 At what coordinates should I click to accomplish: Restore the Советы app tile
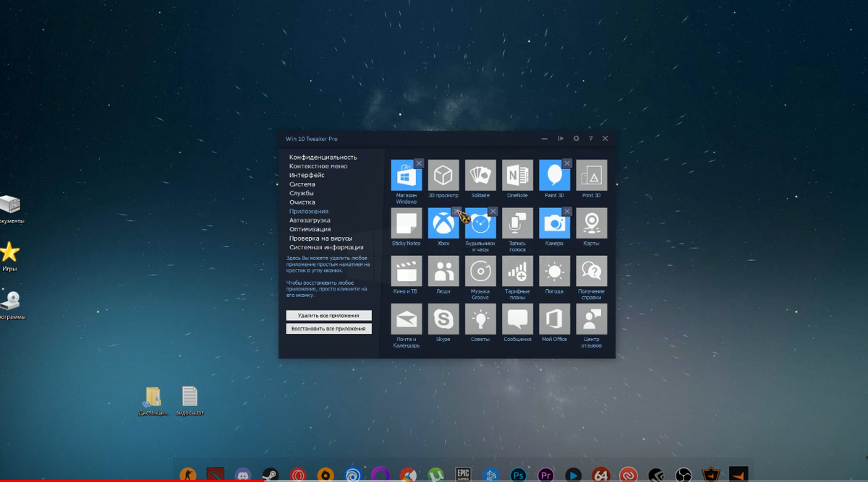(480, 319)
